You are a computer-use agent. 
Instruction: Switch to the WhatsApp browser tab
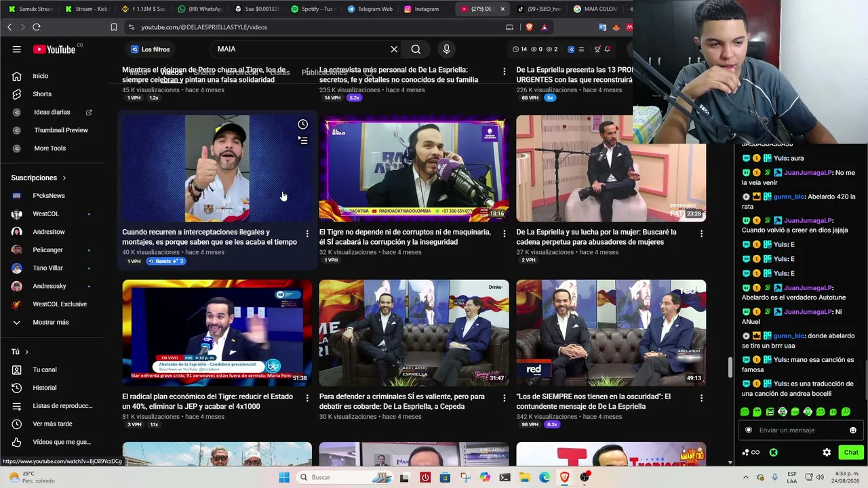pyautogui.click(x=199, y=9)
